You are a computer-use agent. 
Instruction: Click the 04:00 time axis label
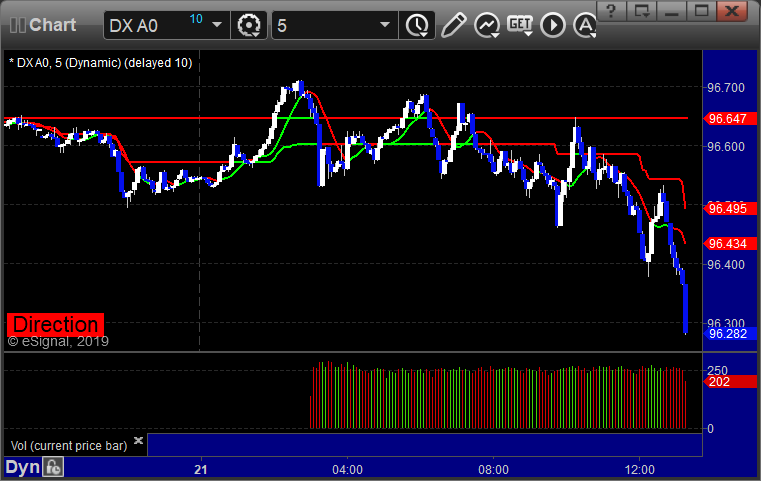point(347,470)
